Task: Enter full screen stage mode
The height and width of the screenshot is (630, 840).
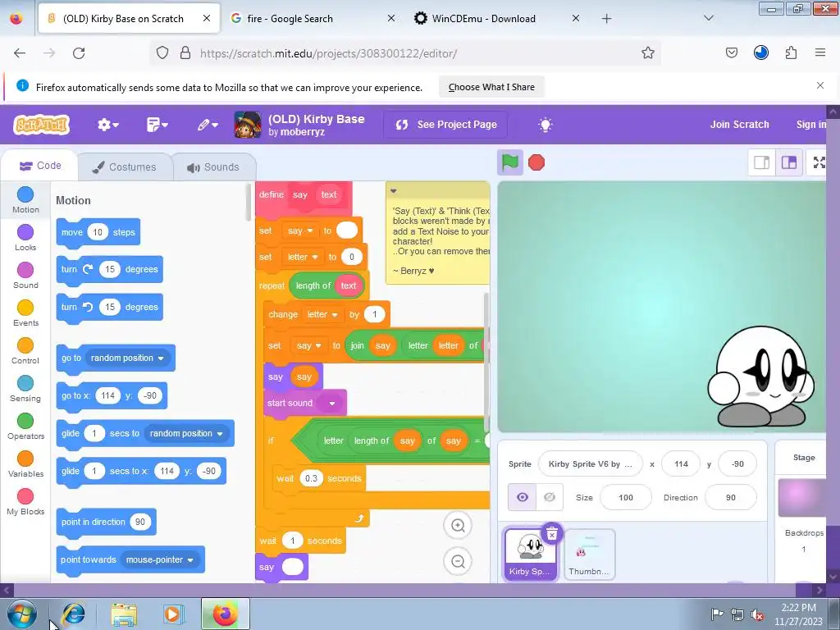Action: point(819,162)
